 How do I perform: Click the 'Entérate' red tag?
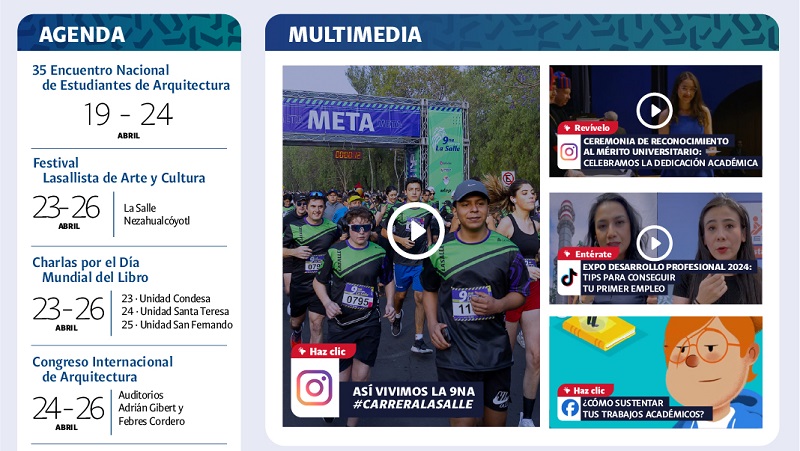click(586, 254)
